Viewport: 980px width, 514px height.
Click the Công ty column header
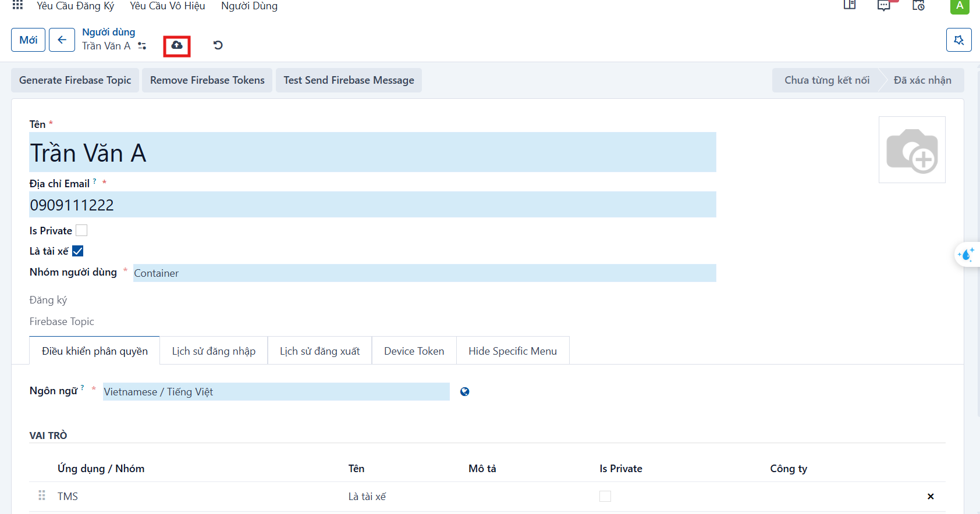[789, 469]
